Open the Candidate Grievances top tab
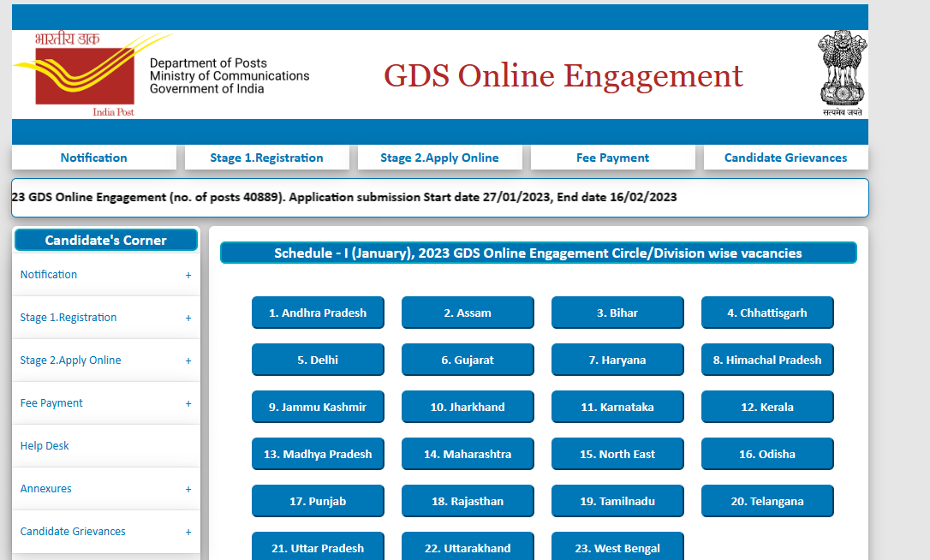930x560 pixels. coord(786,158)
